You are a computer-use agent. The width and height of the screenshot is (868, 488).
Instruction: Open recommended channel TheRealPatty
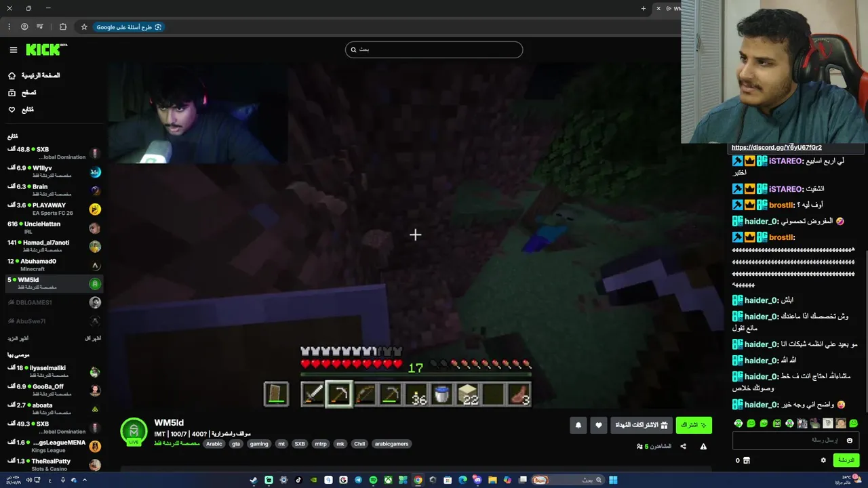53,464
